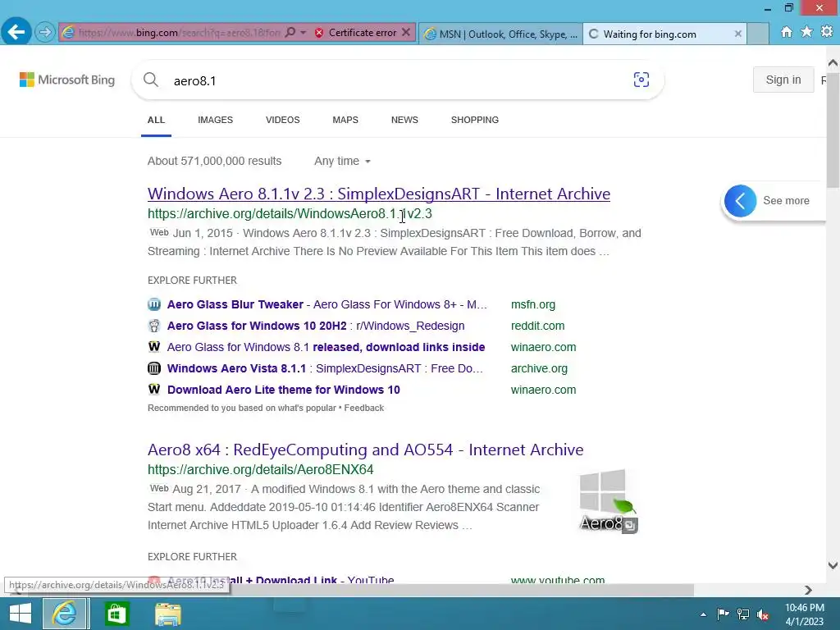Click the vertical scrollbar up arrow
The width and height of the screenshot is (840, 630).
[x=833, y=63]
